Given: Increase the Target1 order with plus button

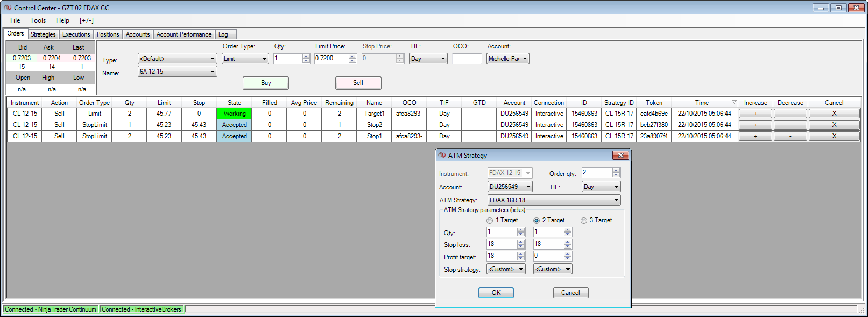Looking at the screenshot, I should (756, 114).
